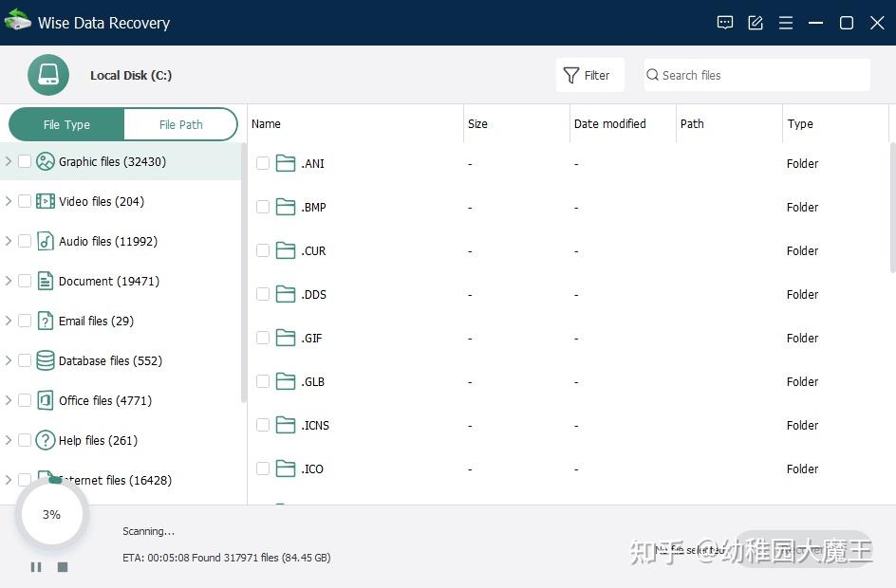
Task: Click the magnifier icon in search box
Action: 652,75
